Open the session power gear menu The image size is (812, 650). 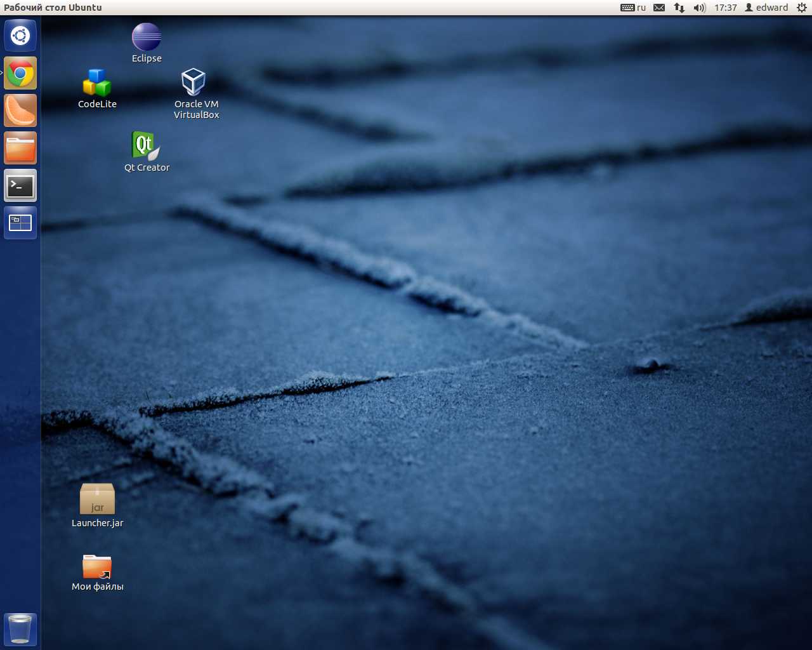(802, 8)
